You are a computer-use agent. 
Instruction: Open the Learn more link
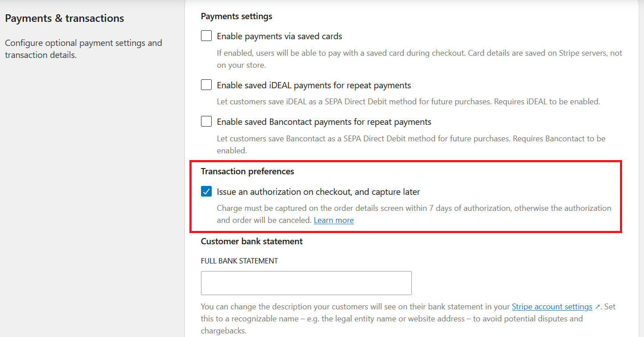(x=333, y=220)
